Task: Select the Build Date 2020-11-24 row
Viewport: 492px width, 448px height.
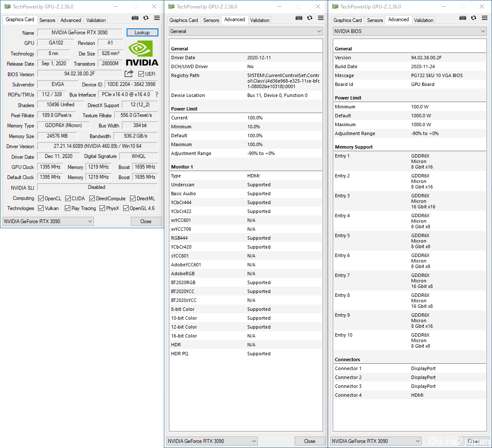Action: (x=409, y=66)
